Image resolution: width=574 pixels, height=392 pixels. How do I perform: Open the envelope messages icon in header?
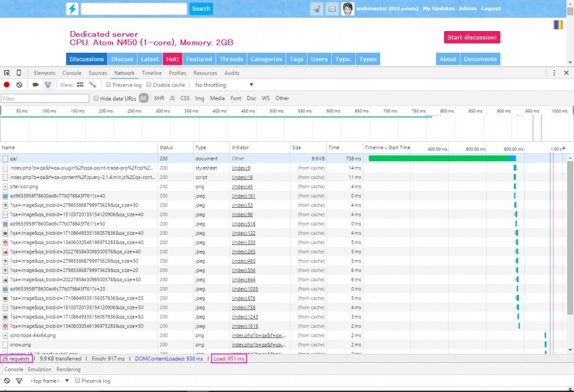(332, 9)
